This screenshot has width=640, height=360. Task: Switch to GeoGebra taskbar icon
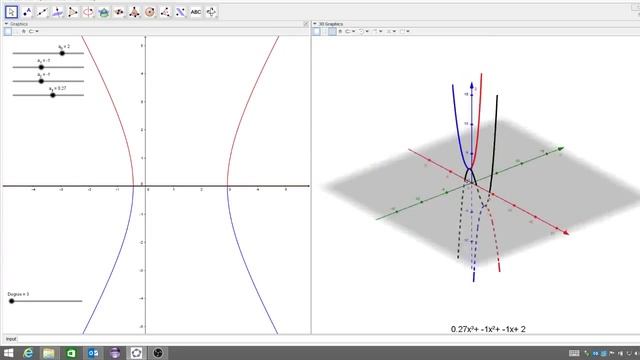click(x=136, y=353)
